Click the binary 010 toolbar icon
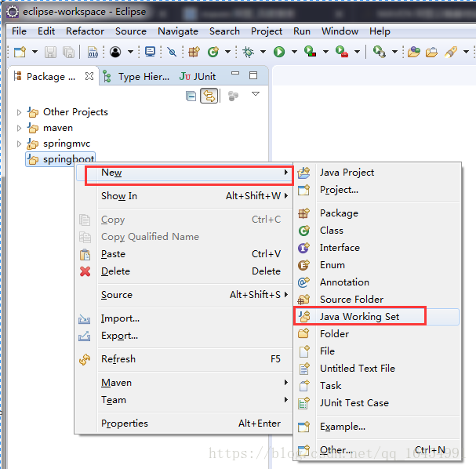This screenshot has height=469, width=476. 93,52
